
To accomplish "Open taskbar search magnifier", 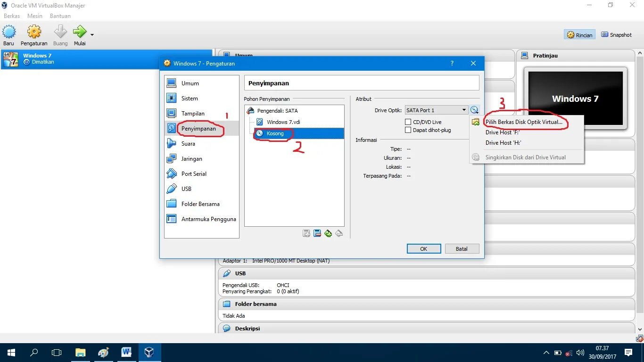I will pyautogui.click(x=34, y=353).
